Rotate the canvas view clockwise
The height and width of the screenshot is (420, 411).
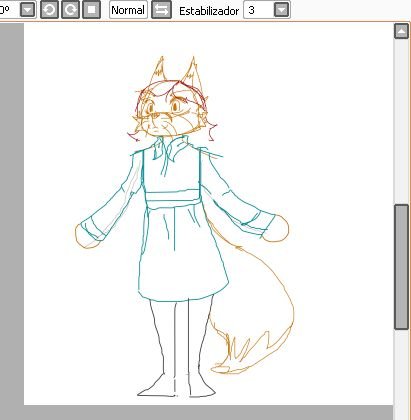click(70, 10)
